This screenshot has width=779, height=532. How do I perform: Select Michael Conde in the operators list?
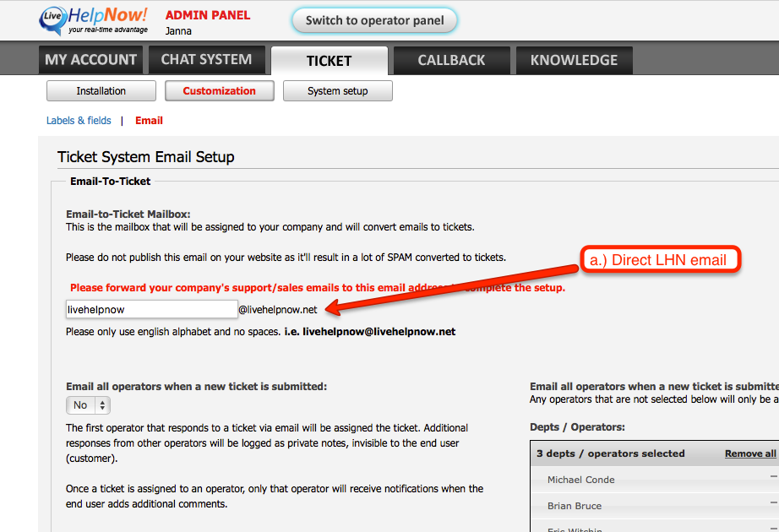pyautogui.click(x=580, y=480)
